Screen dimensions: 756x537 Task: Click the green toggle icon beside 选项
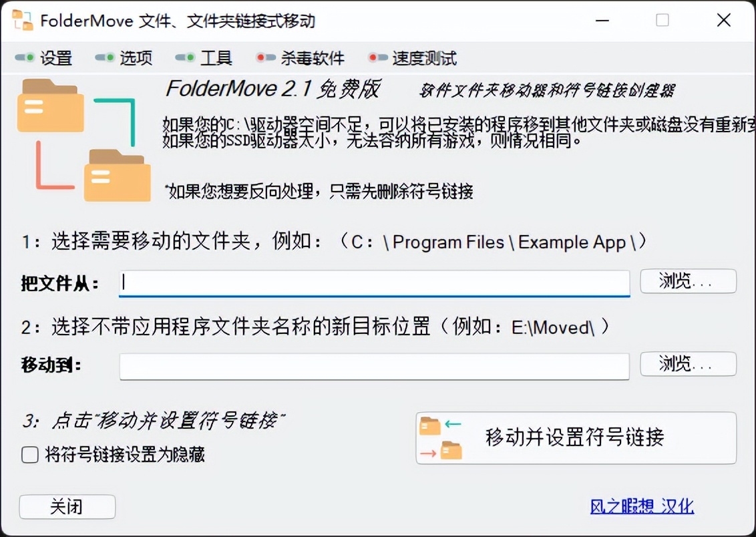[x=105, y=58]
